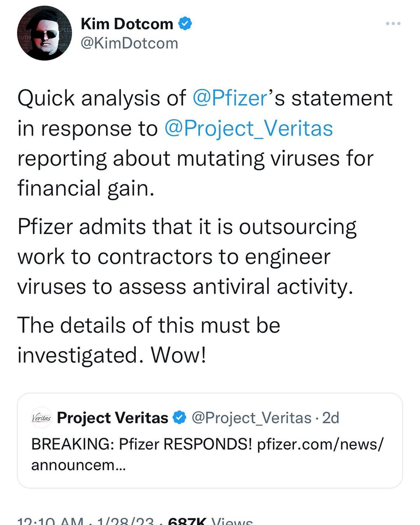Open Kim Dotcom's profile picture
Screen dimensions: 420x525
click(x=44, y=33)
